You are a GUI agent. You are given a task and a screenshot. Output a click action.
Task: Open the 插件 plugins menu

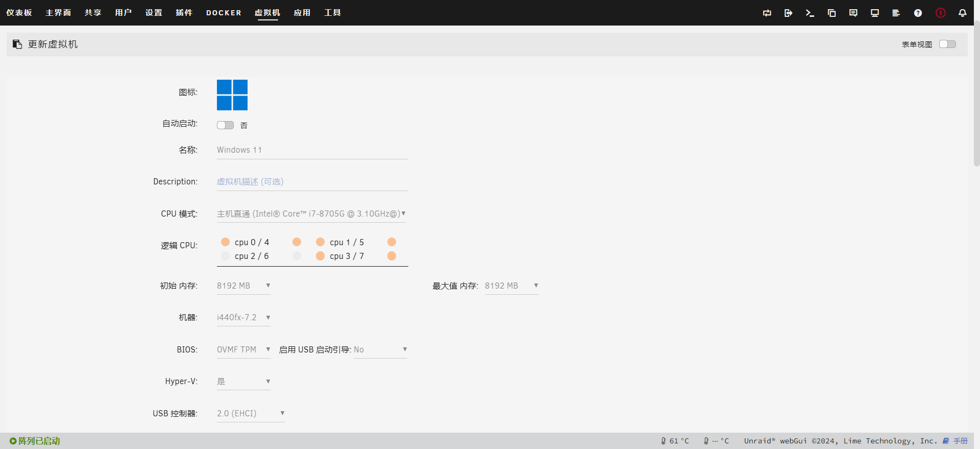point(184,13)
